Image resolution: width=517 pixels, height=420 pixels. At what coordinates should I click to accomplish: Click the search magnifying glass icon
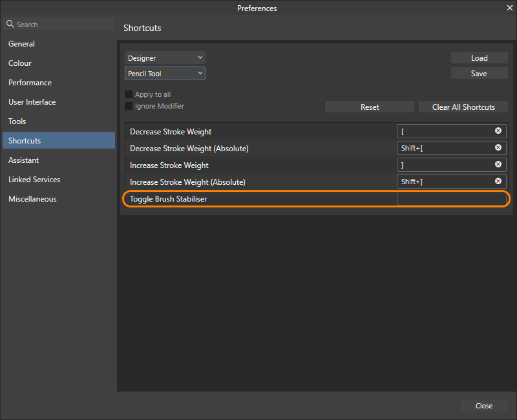10,24
